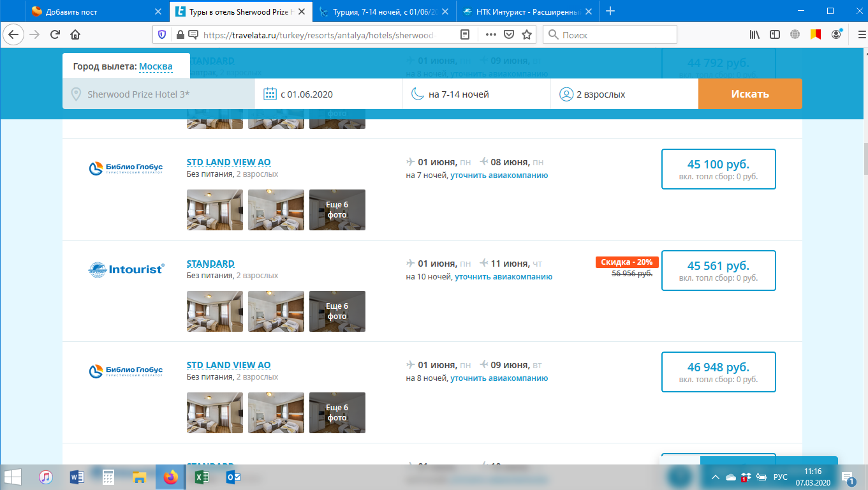
Task: Select the 45 100 руб. price button
Action: (718, 169)
